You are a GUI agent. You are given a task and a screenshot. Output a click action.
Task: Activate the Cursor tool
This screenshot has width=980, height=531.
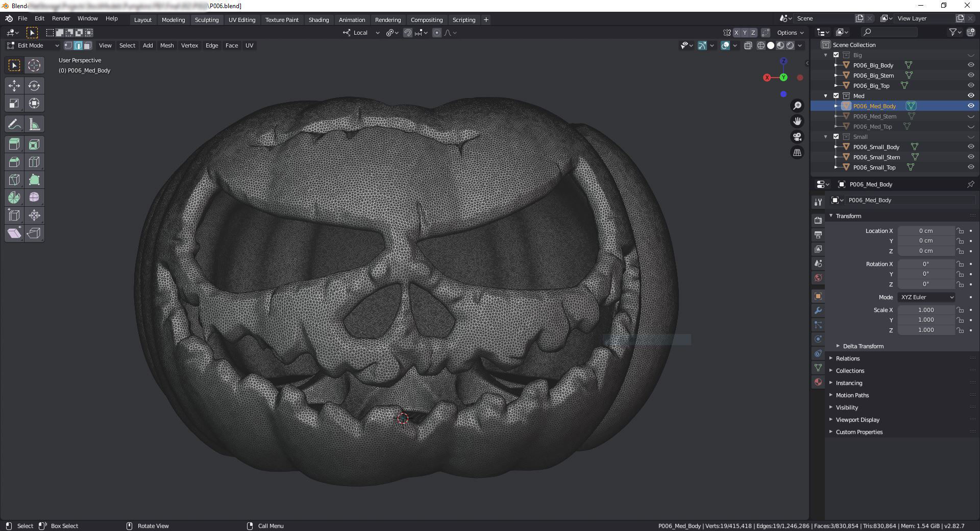[x=34, y=65]
